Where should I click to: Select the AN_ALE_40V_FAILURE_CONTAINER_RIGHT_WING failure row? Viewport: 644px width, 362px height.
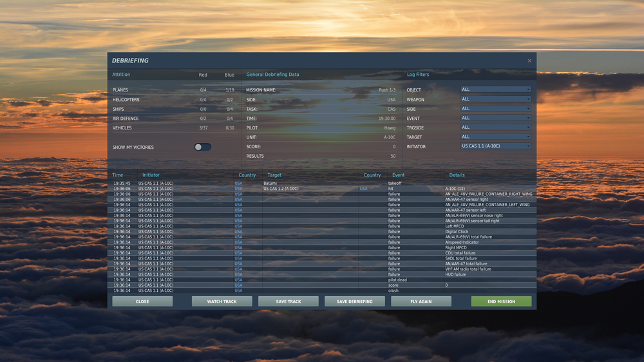323,194
